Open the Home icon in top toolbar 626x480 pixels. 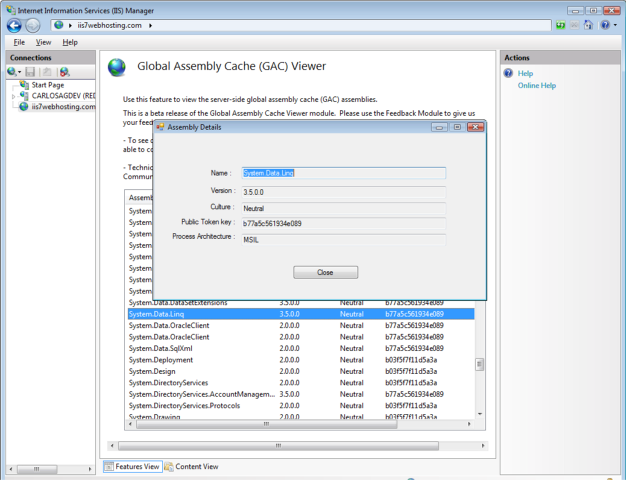pos(588,25)
